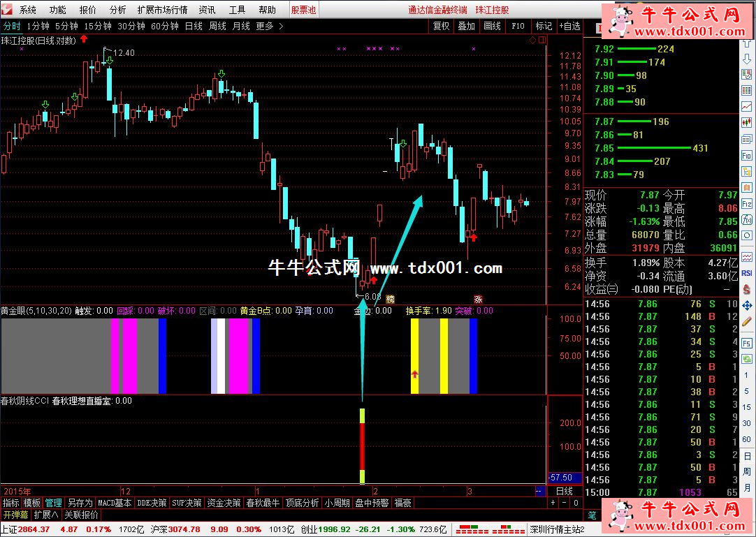Click 日线 period label at chart bottom-right
756x537 pixels.
coord(565,491)
